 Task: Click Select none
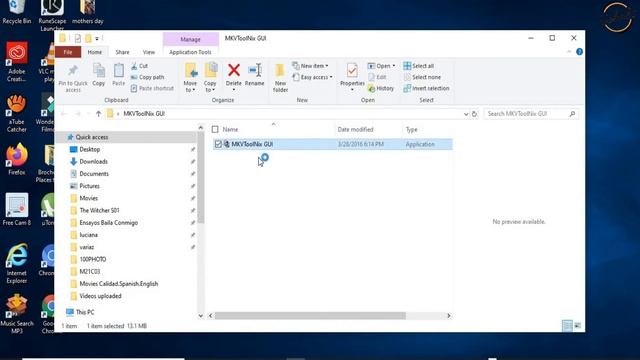coord(422,77)
